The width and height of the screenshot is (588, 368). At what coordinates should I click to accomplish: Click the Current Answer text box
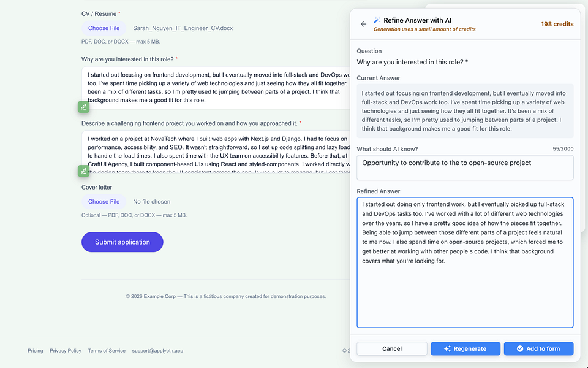tap(465, 111)
